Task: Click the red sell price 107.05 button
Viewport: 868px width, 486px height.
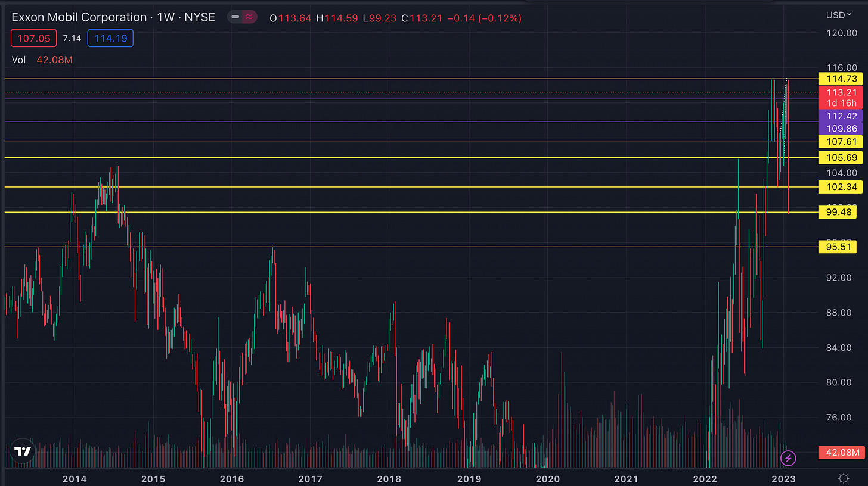Action: tap(33, 39)
